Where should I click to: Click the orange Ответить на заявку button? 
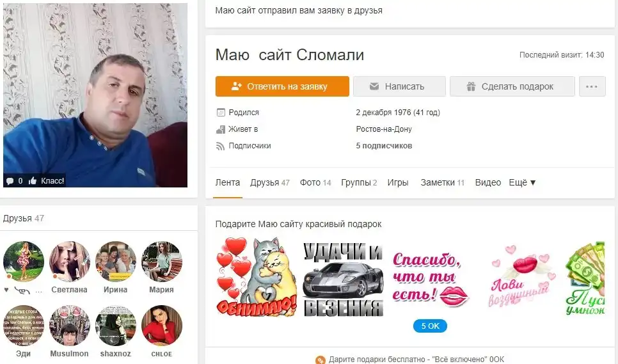(x=282, y=86)
